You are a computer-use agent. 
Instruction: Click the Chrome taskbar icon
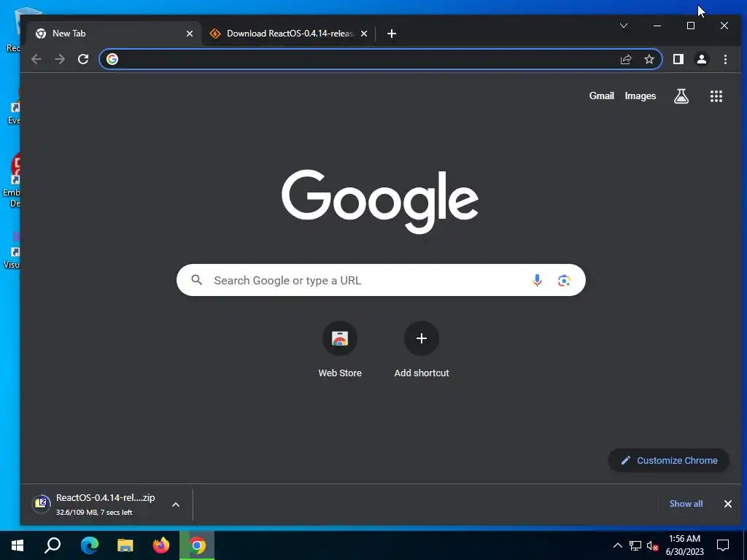point(197,545)
